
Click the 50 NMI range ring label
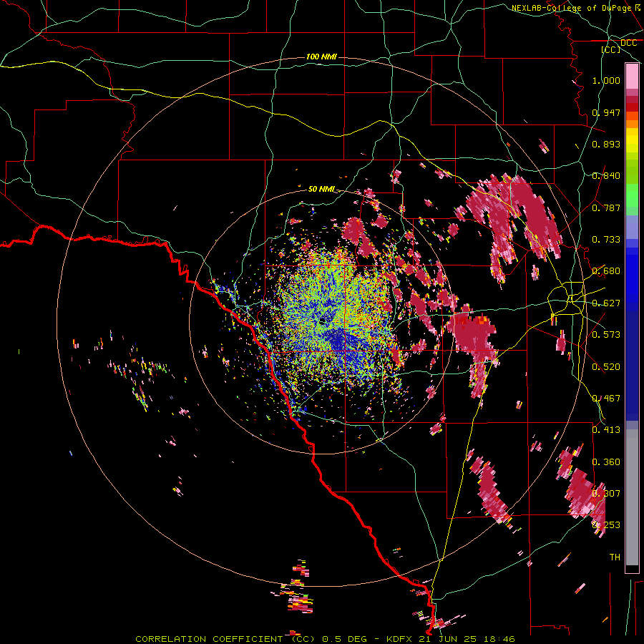[321, 189]
